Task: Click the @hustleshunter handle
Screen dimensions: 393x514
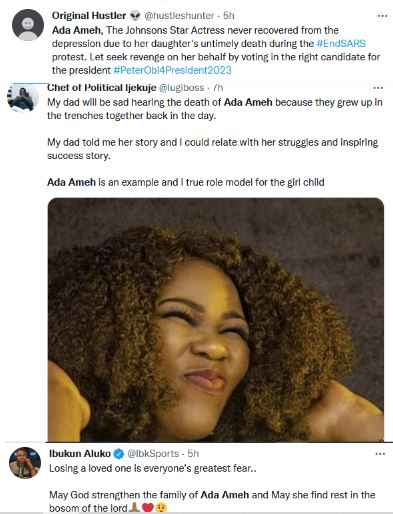Action: [x=179, y=16]
